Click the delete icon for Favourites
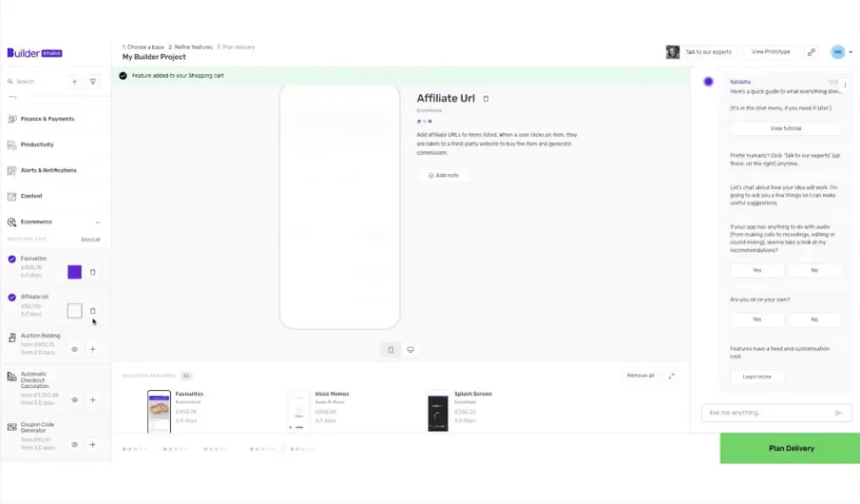 click(93, 272)
